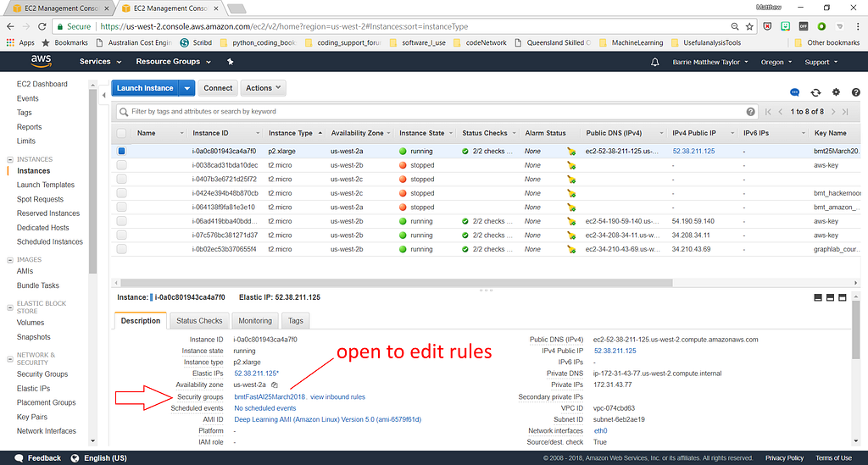Image resolution: width=868 pixels, height=465 pixels.
Task: Select checkbox for i-0038cad31bda10dec
Action: [121, 165]
